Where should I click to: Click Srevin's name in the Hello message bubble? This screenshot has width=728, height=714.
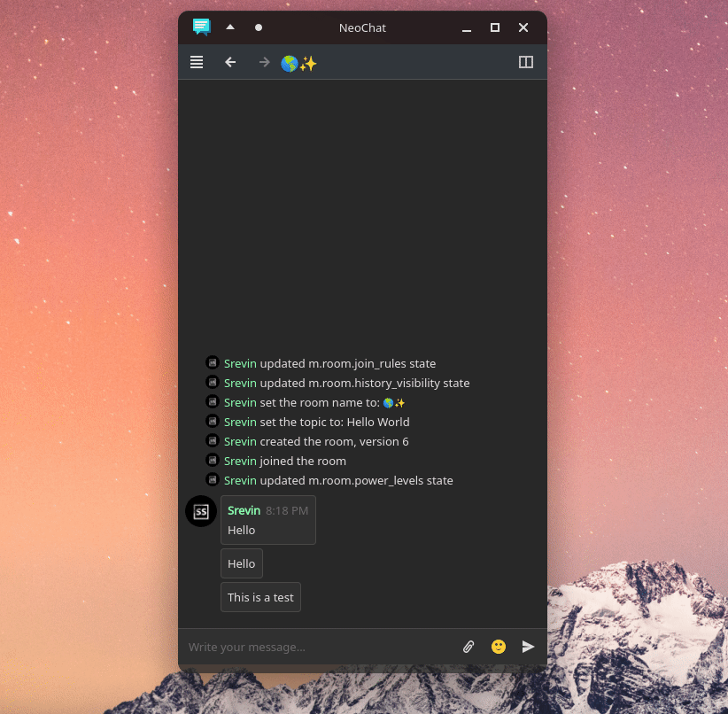pyautogui.click(x=244, y=510)
